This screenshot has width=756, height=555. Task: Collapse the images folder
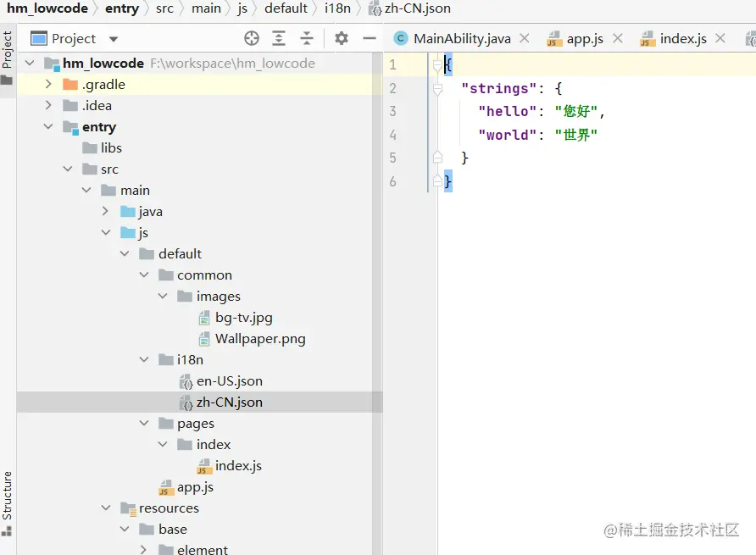pyautogui.click(x=163, y=296)
